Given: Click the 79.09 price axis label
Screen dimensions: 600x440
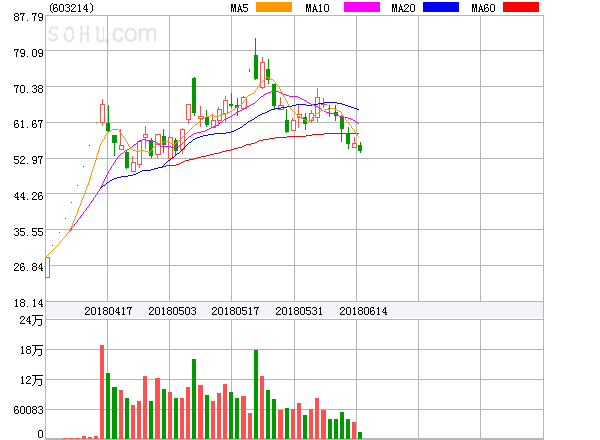Looking at the screenshot, I should (29, 53).
